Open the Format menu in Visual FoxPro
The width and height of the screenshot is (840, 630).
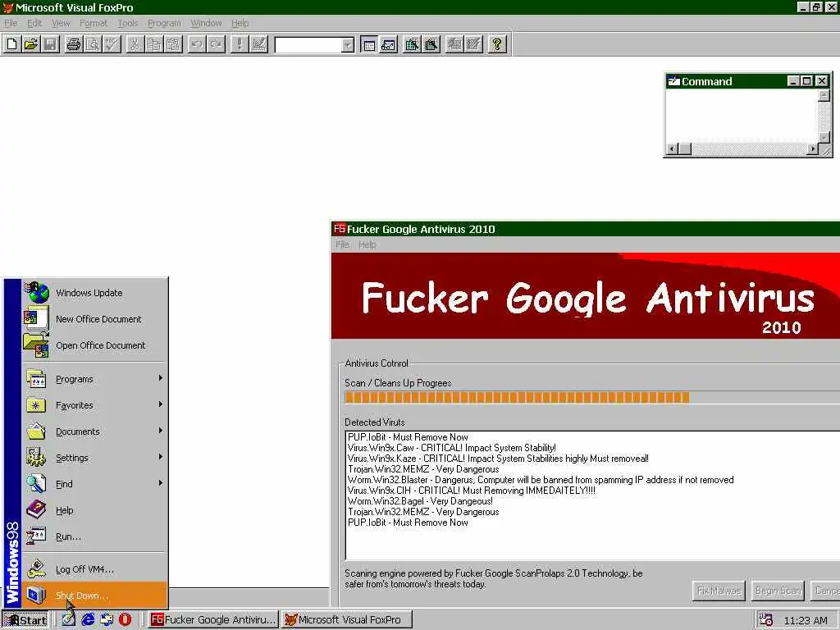coord(94,23)
